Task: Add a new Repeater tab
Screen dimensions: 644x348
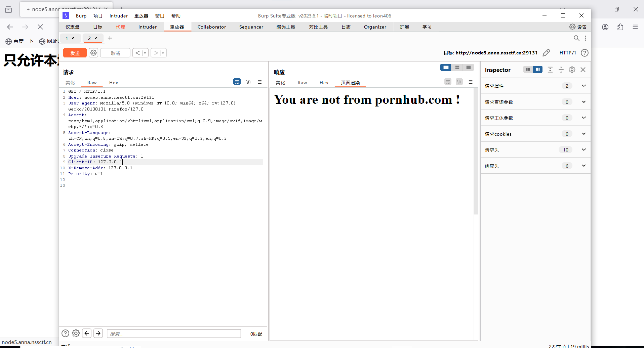Action: (x=110, y=38)
